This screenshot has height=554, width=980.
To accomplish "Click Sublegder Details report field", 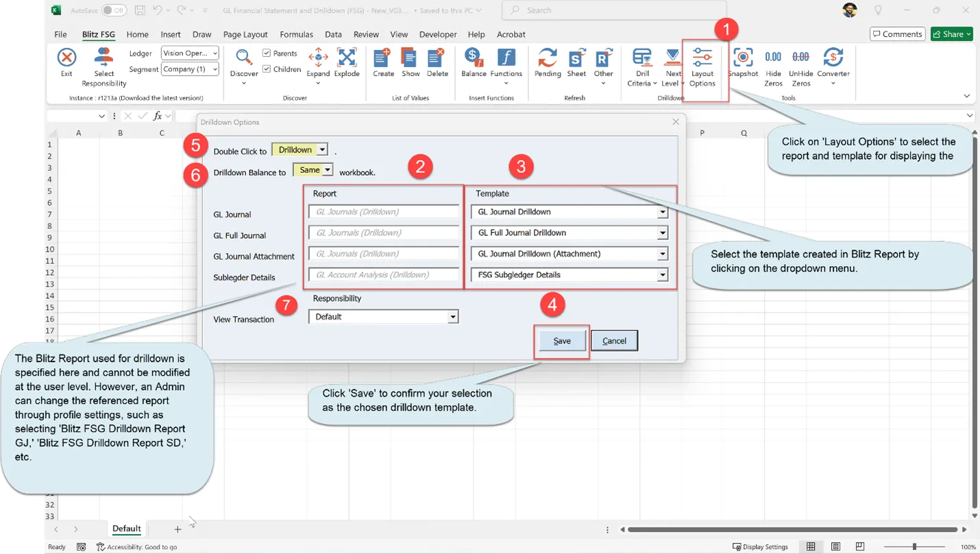I will click(384, 275).
